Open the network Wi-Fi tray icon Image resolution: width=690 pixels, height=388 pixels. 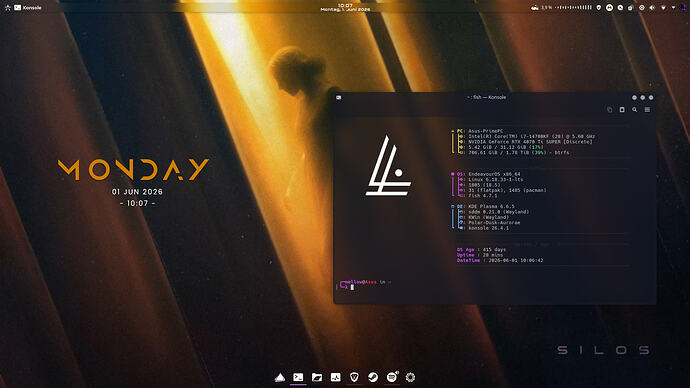point(663,8)
